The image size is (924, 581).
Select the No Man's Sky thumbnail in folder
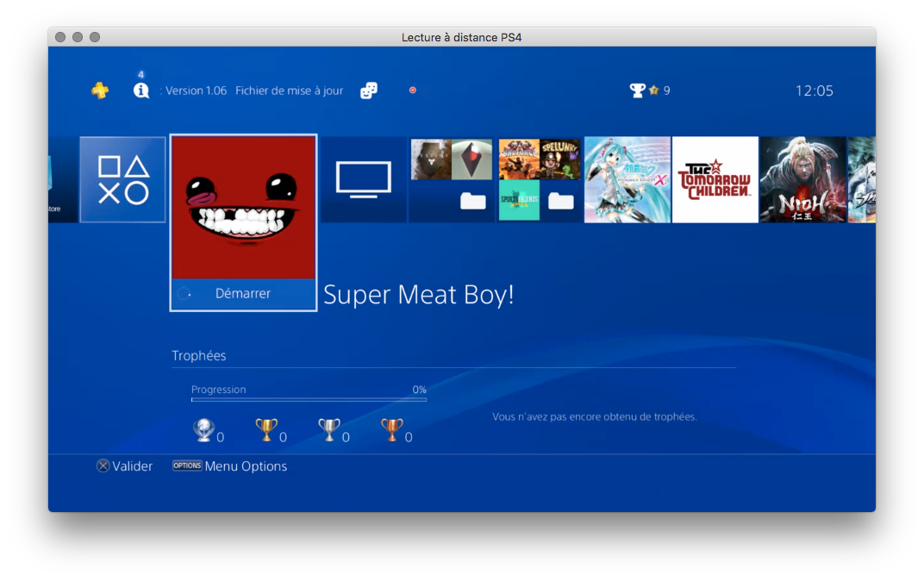tap(472, 159)
